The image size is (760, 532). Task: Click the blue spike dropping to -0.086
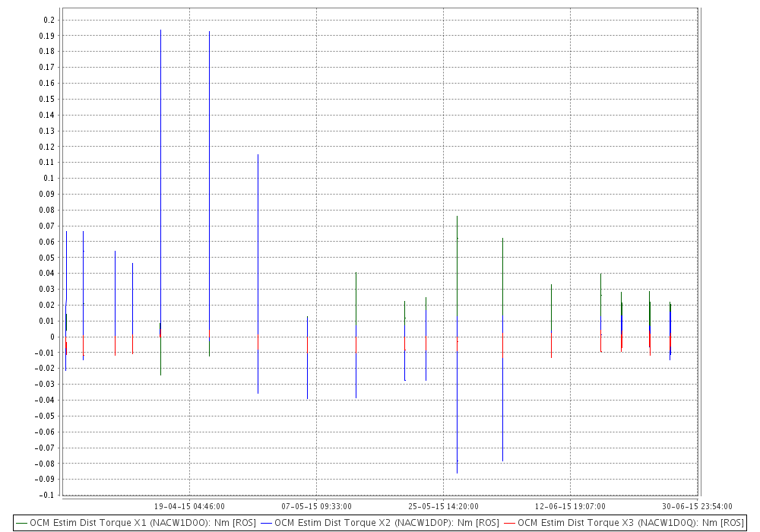pyautogui.click(x=457, y=412)
